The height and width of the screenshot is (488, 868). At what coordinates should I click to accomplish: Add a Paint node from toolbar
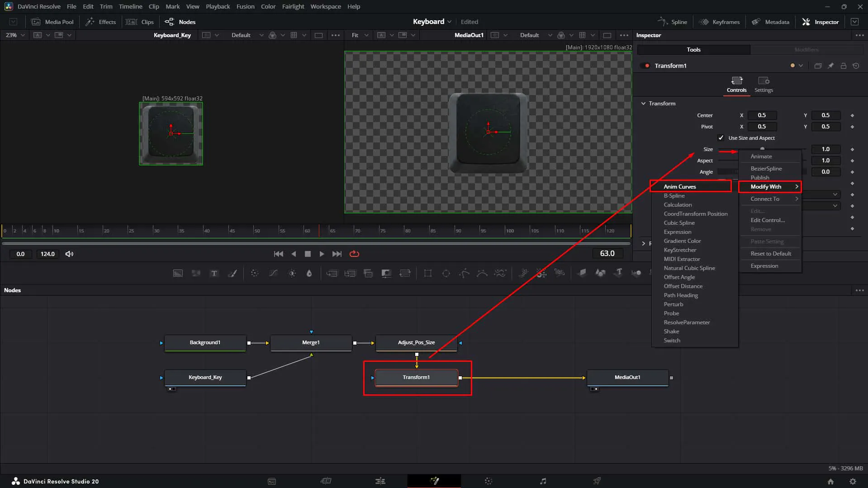[232, 273]
